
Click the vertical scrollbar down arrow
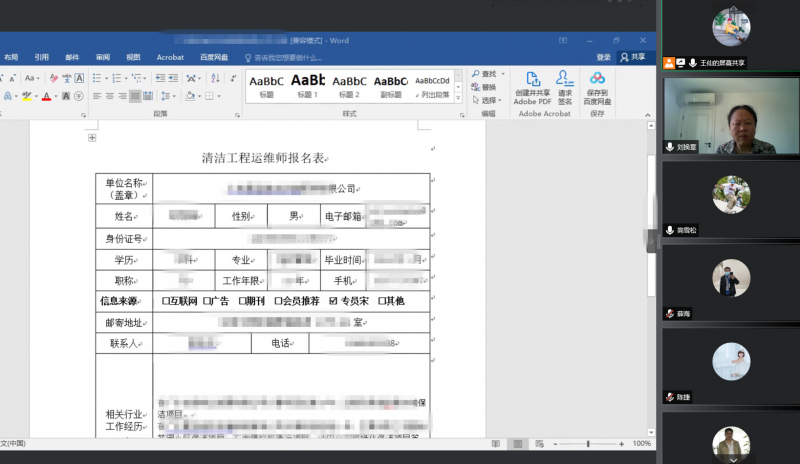pos(651,432)
